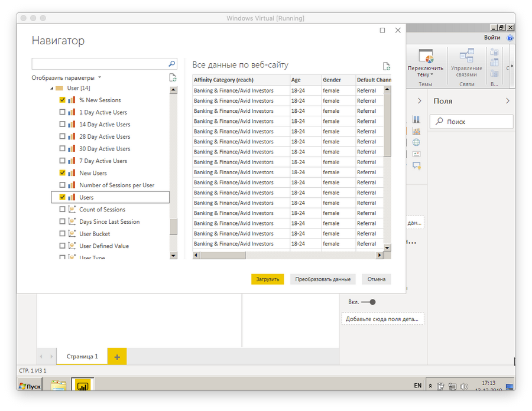Click the magnifier icon in navigator search box
Viewport: 532px width, 411px height.
(172, 64)
